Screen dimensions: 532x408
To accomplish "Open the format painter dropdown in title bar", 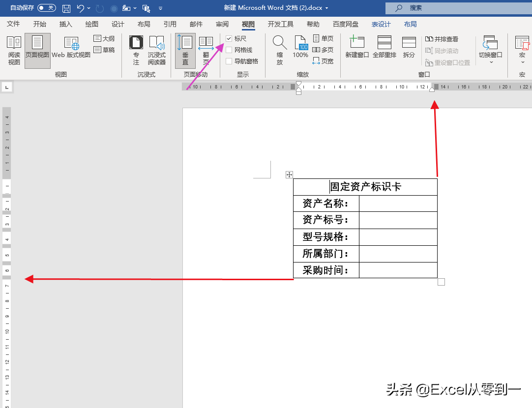I will (x=135, y=8).
